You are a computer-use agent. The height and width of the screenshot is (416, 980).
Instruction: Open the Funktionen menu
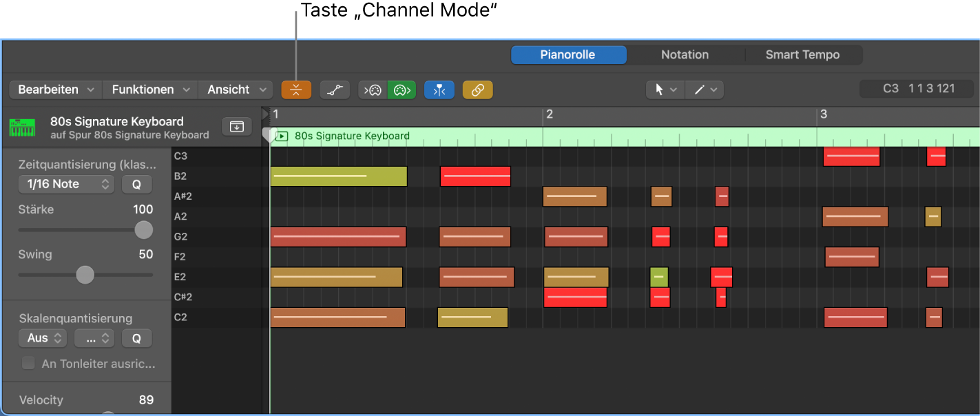point(151,90)
